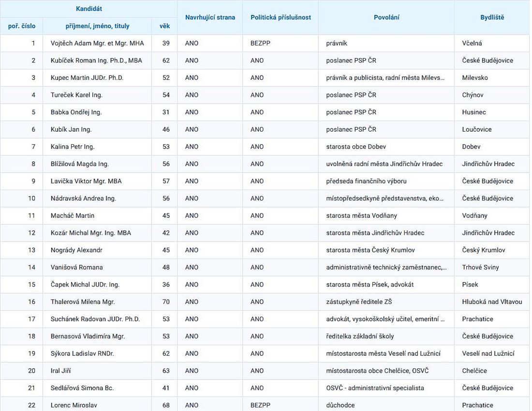Click the 'příjmení, jméno, tituly' header
Image resolution: width=532 pixels, height=411 pixels.
[x=97, y=26]
